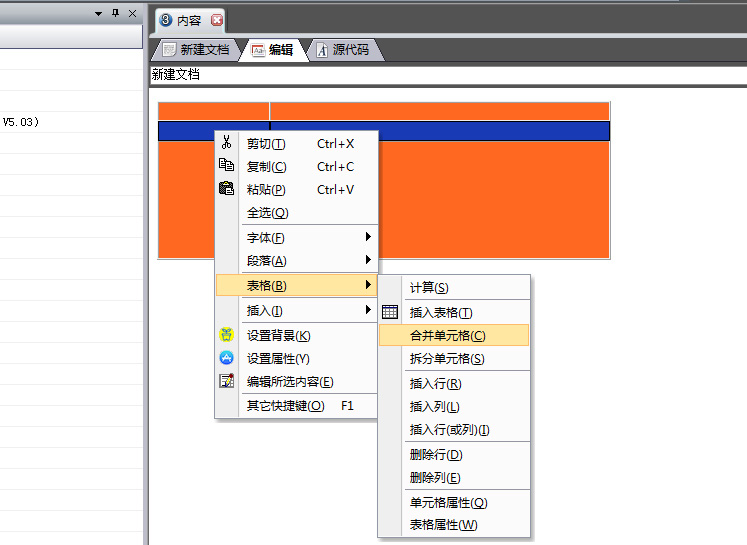Click the Edit Selected Content (编辑所选内容) icon
This screenshot has height=545, width=747.
point(227,381)
